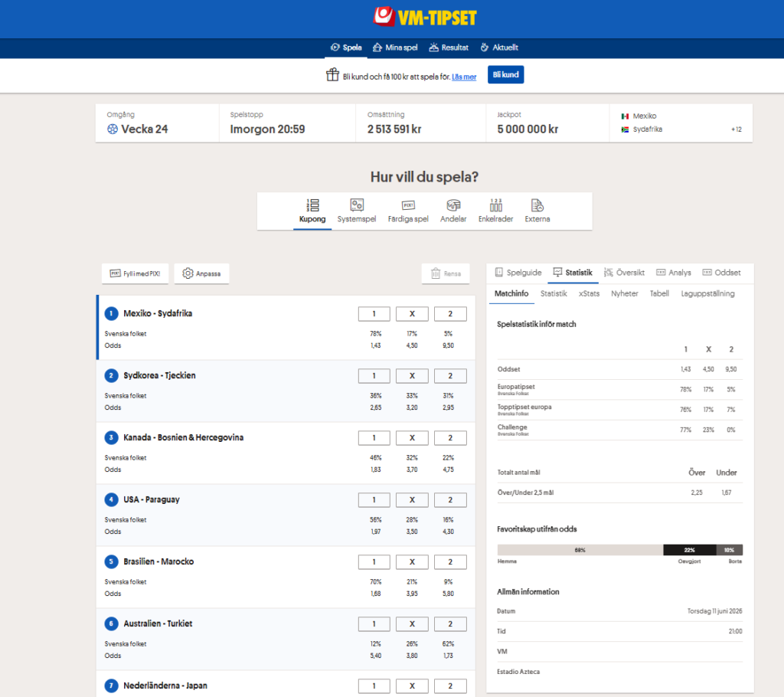This screenshot has height=697, width=784.
Task: Click the Jackpot 5 000 000 kr value
Action: tap(528, 129)
